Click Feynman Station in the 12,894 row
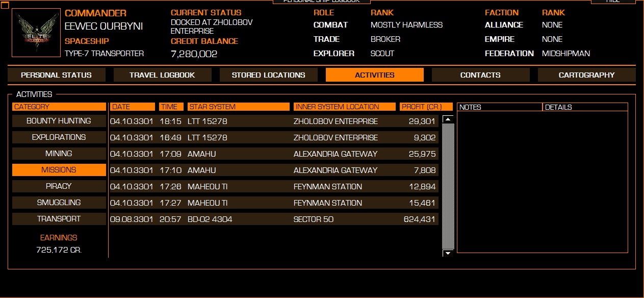This screenshot has height=298, width=644. [x=328, y=187]
